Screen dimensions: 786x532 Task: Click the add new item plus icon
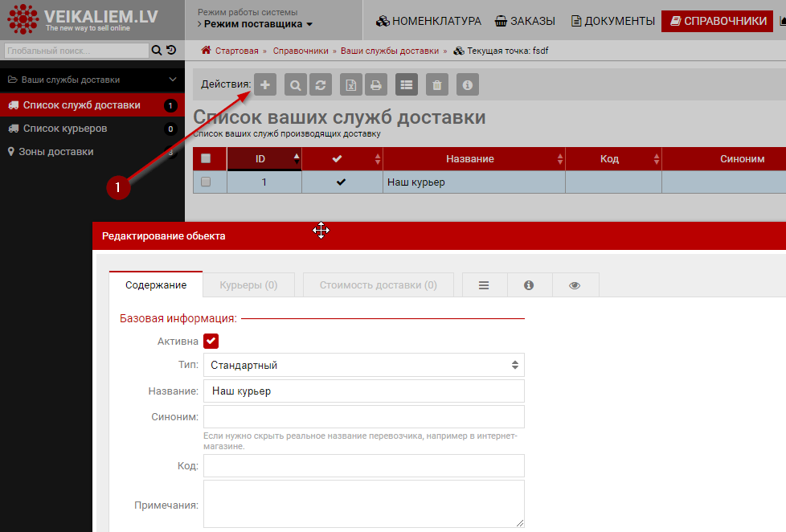pyautogui.click(x=265, y=84)
